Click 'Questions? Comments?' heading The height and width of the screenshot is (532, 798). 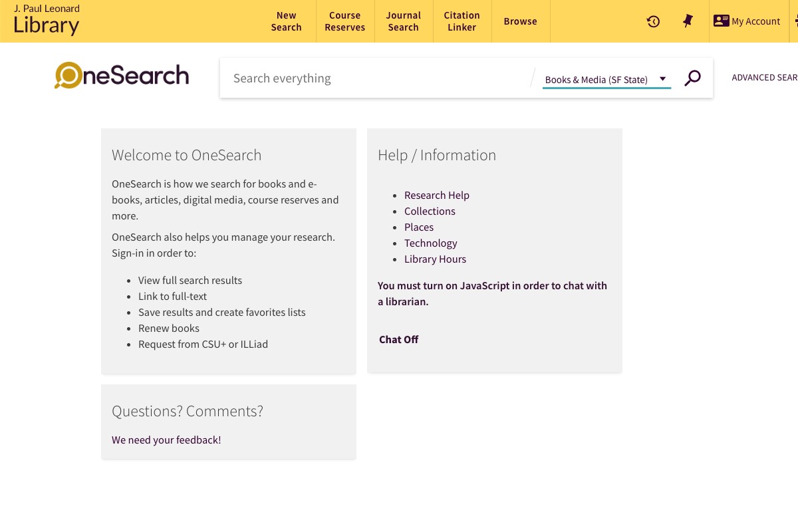[x=188, y=411]
